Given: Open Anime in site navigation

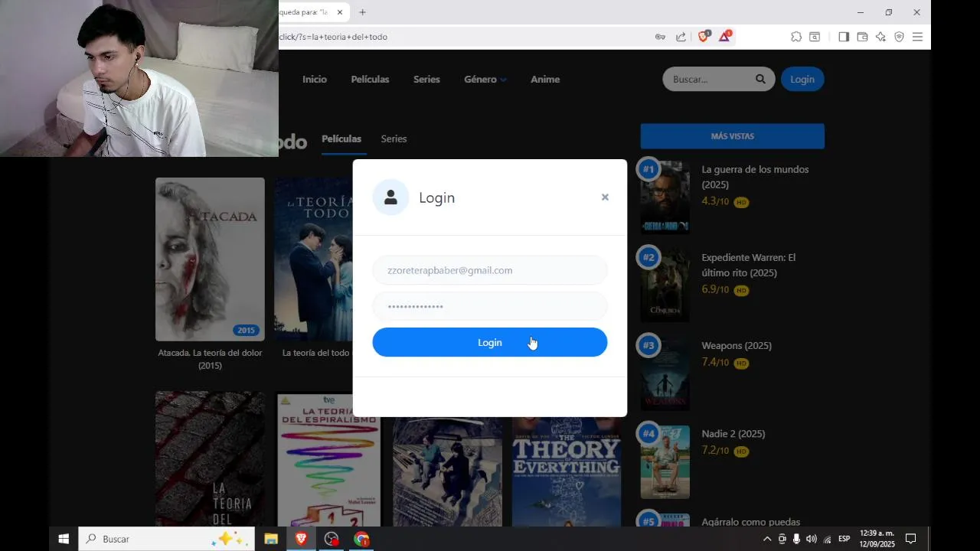Looking at the screenshot, I should [545, 80].
